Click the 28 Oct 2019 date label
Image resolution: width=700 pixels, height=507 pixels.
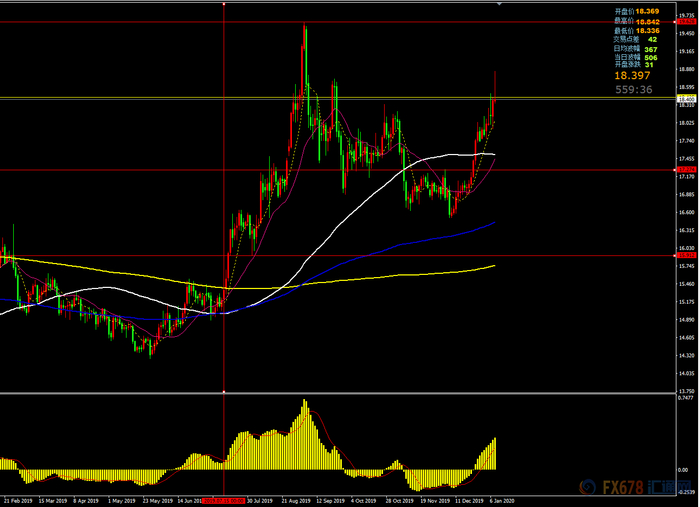point(400,501)
